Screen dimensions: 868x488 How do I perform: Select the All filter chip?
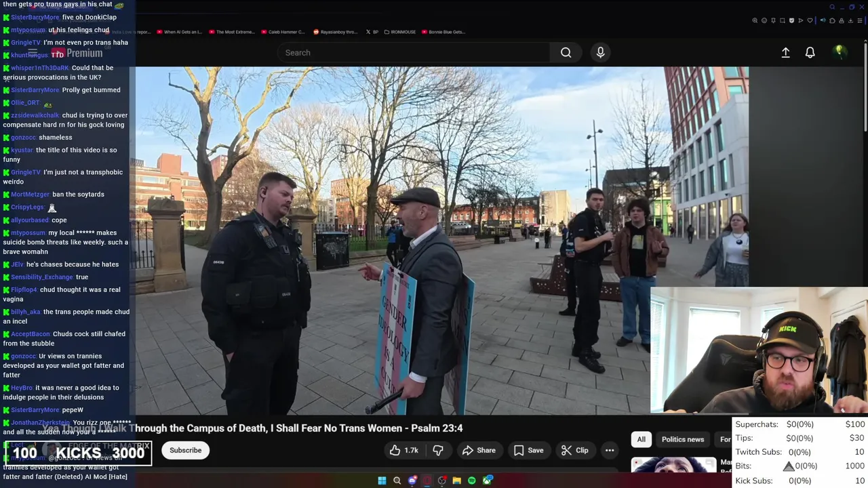point(641,439)
